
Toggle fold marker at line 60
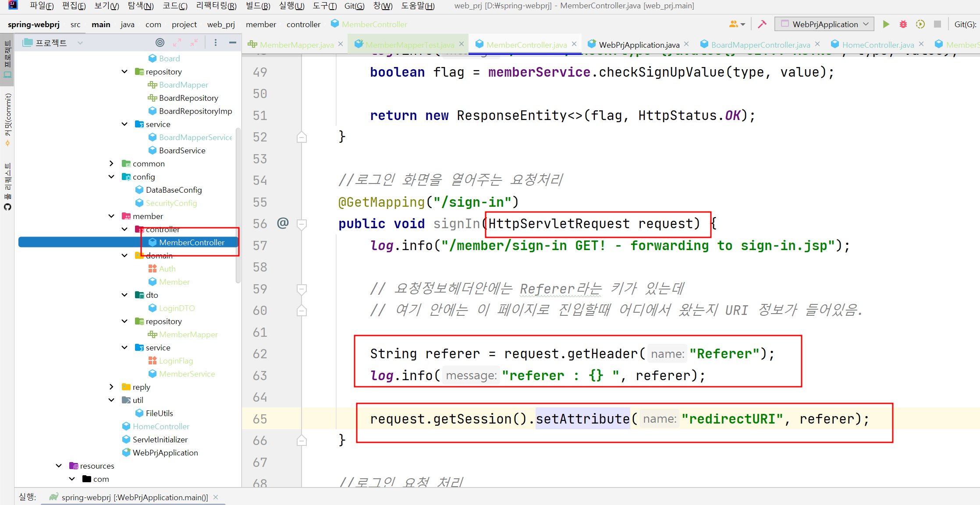[302, 311]
